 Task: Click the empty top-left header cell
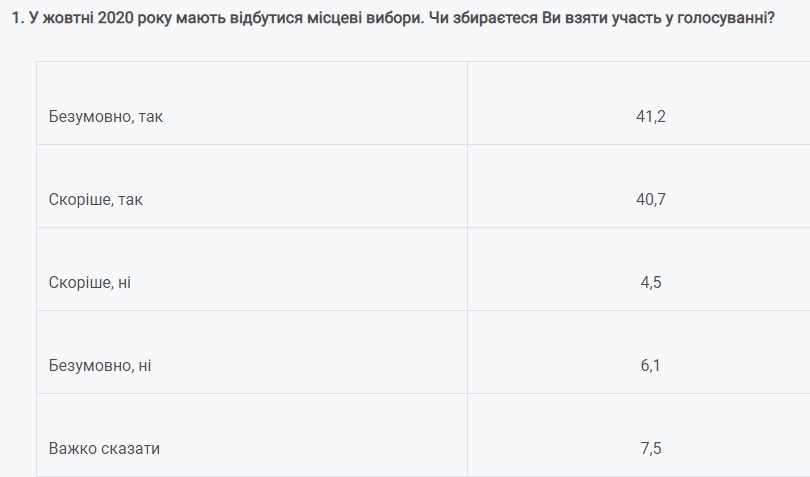(x=251, y=79)
